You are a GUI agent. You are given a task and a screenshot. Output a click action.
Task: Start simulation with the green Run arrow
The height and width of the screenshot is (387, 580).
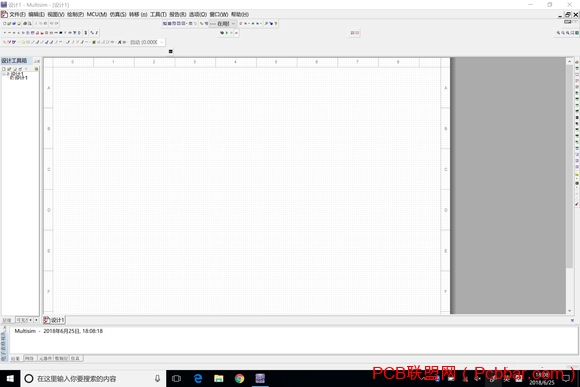tap(227, 33)
